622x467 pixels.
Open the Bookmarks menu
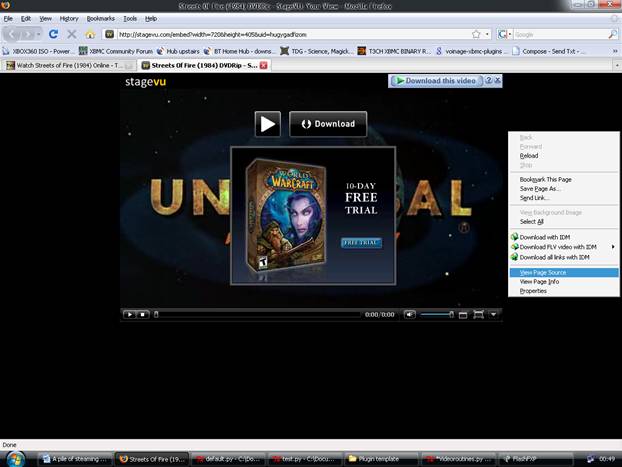point(100,19)
